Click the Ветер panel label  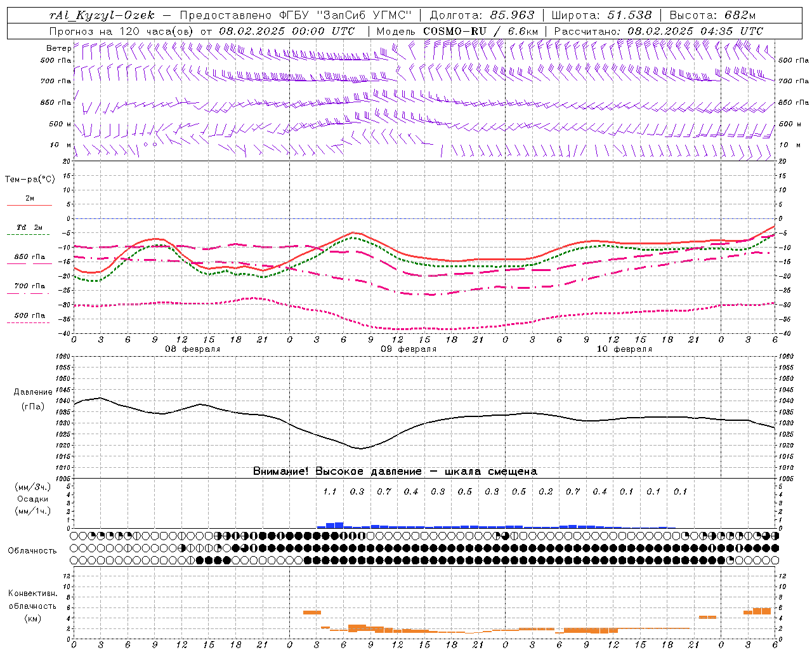point(58,48)
